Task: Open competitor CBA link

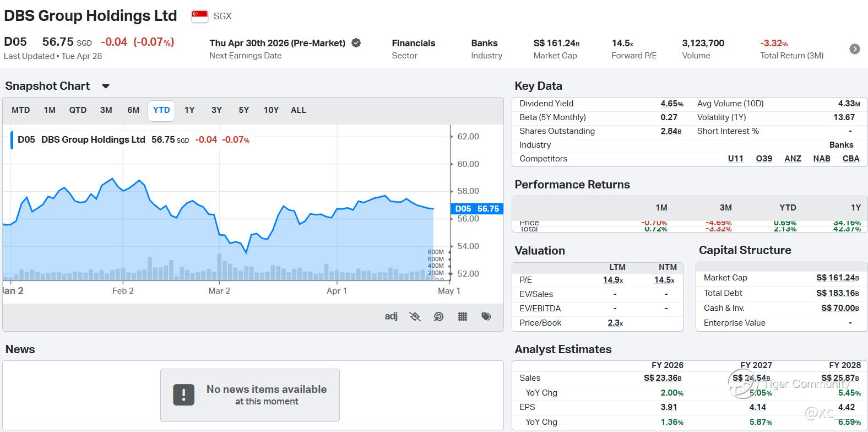Action: tap(851, 159)
